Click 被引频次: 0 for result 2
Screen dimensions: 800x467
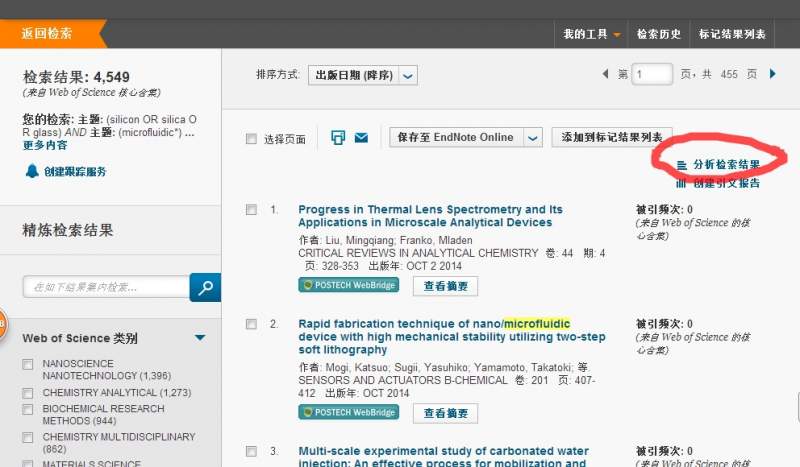[664, 324]
